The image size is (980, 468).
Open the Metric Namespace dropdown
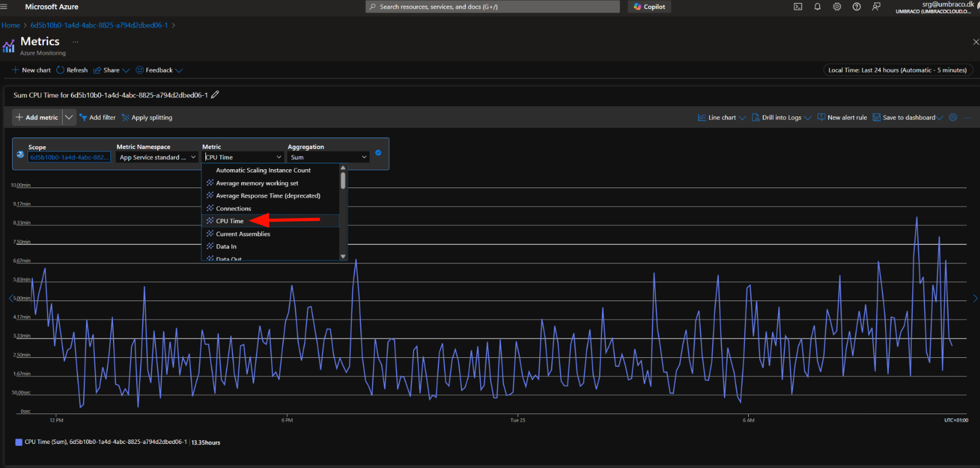click(157, 157)
